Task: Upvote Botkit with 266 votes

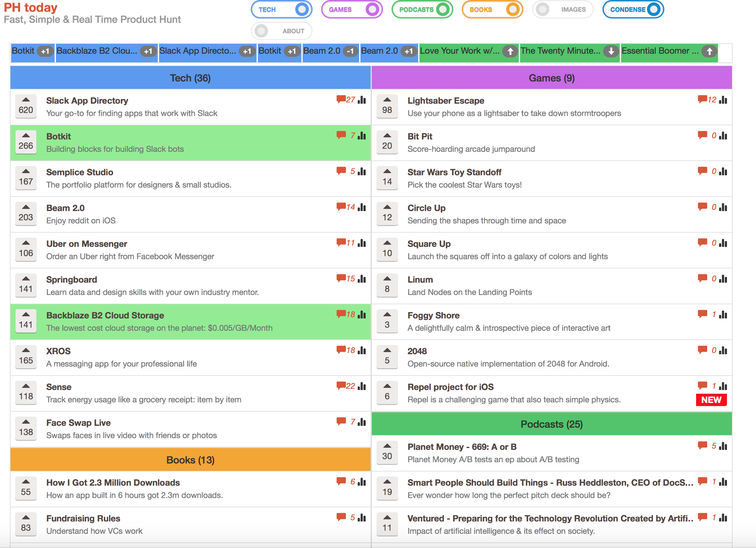Action: click(26, 142)
